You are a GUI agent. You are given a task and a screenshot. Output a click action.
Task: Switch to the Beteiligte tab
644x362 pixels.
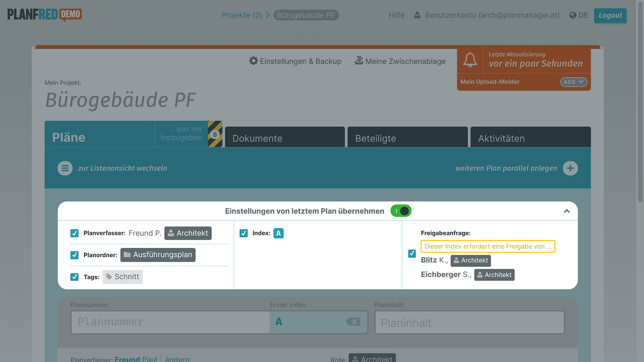pos(408,137)
